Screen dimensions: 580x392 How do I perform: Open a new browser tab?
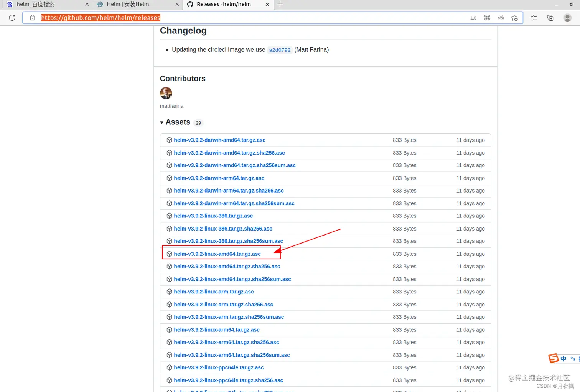280,4
